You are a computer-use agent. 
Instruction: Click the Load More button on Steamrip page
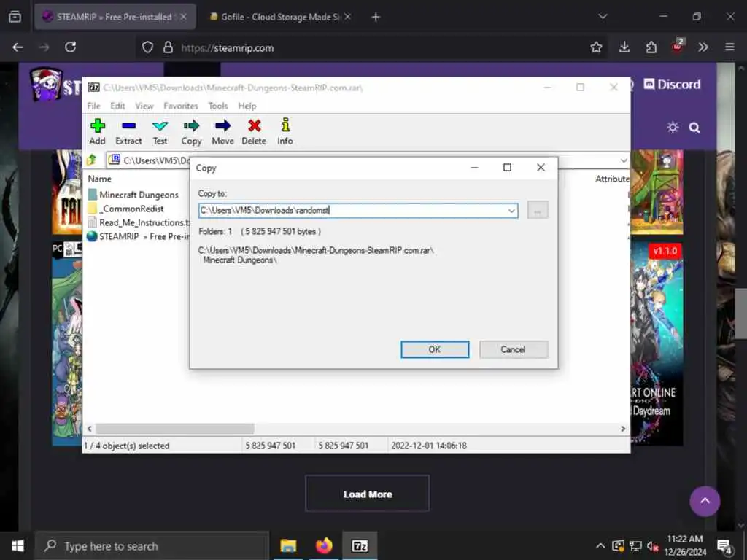[x=368, y=494]
